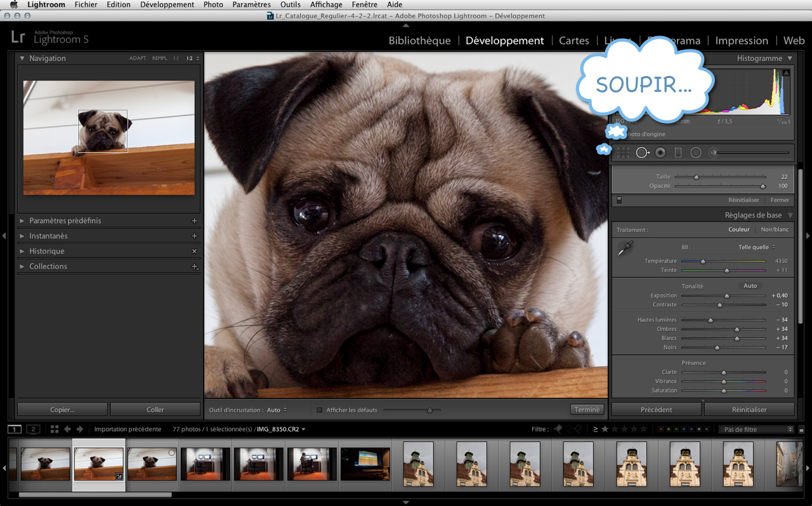812x506 pixels.
Task: Select the Crop overlay tool icon
Action: (x=624, y=153)
